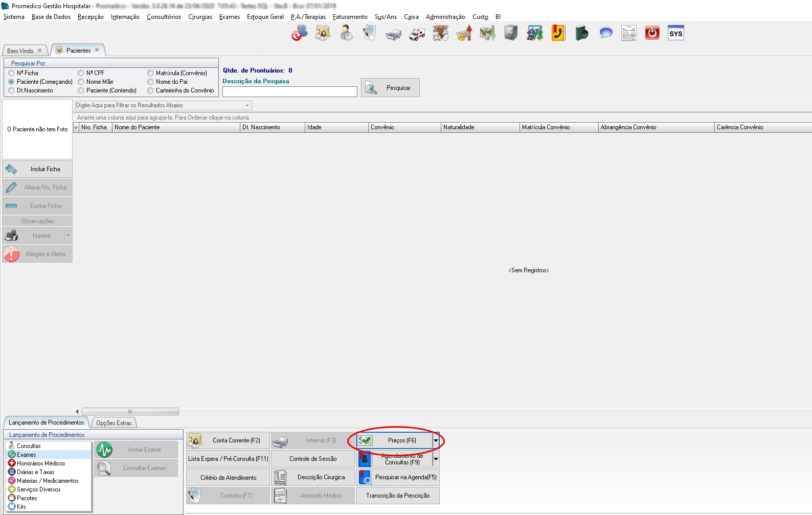Viewport: 812px width, 515px height.
Task: Select the Nº CPF search option
Action: [81, 73]
